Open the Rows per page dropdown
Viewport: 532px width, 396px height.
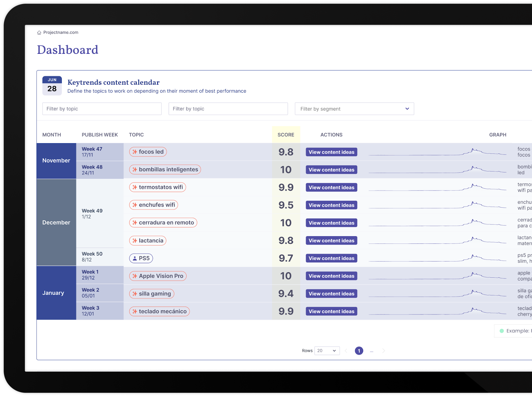coord(327,351)
